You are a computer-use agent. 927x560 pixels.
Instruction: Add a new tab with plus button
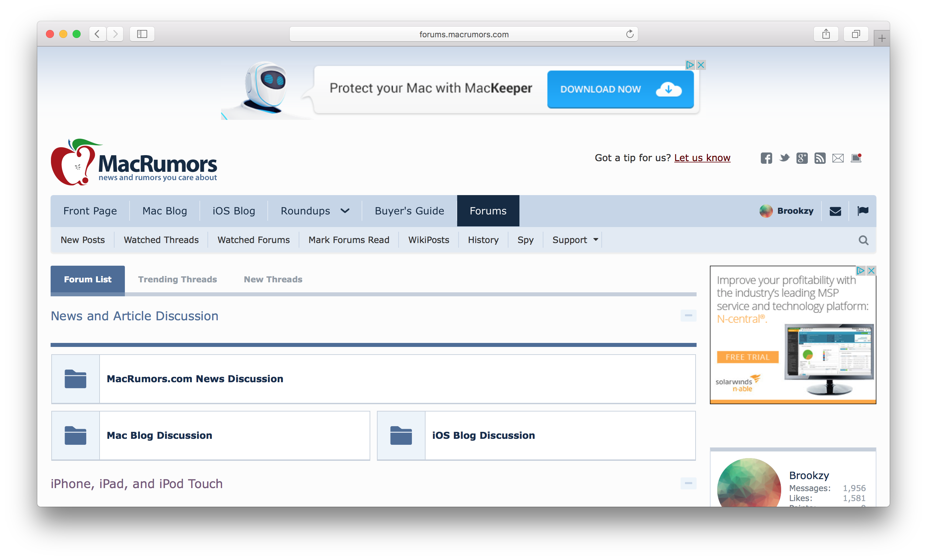(881, 38)
